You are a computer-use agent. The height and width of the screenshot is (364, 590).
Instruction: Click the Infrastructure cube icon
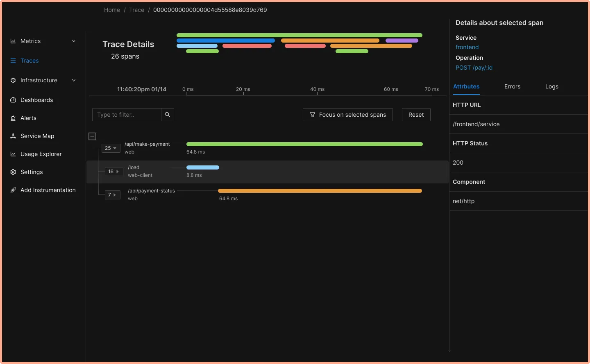[13, 80]
